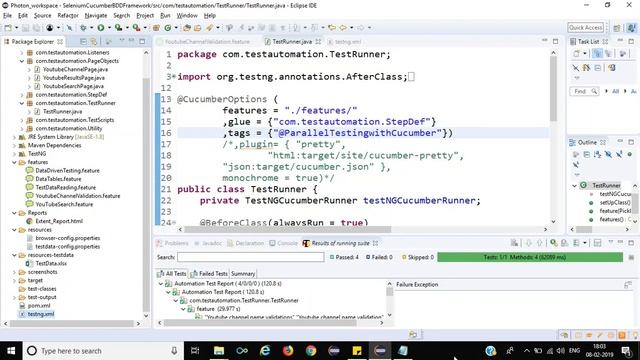Collapse the feature node in test results
This screenshot has height=360, width=640.
[183, 309]
